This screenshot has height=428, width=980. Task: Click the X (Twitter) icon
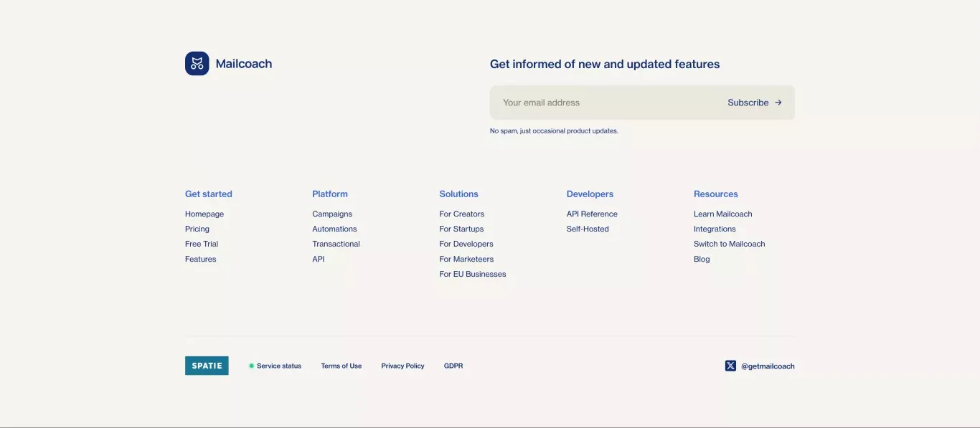click(x=730, y=366)
